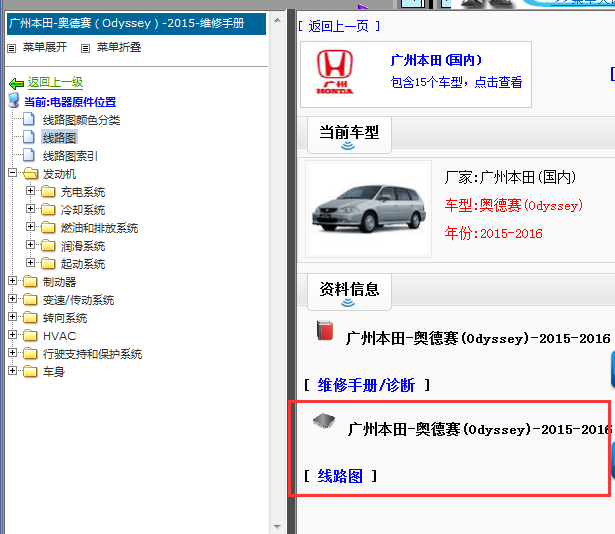Expand the 转向系统 node

[x=13, y=316]
